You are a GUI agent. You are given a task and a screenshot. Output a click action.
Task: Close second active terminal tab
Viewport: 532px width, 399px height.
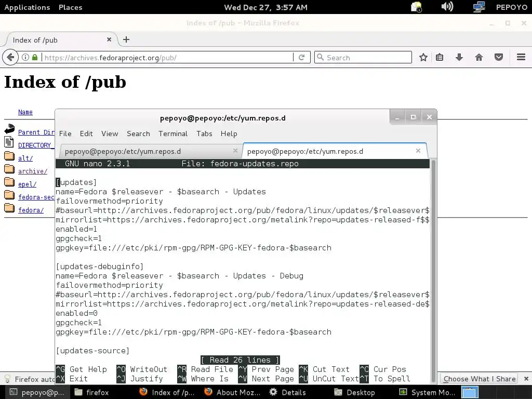click(418, 151)
